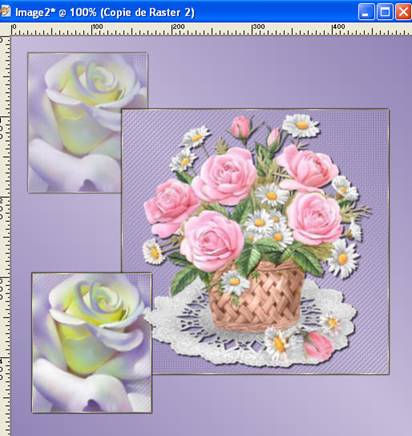Click the woven wicker basket

(x=257, y=296)
